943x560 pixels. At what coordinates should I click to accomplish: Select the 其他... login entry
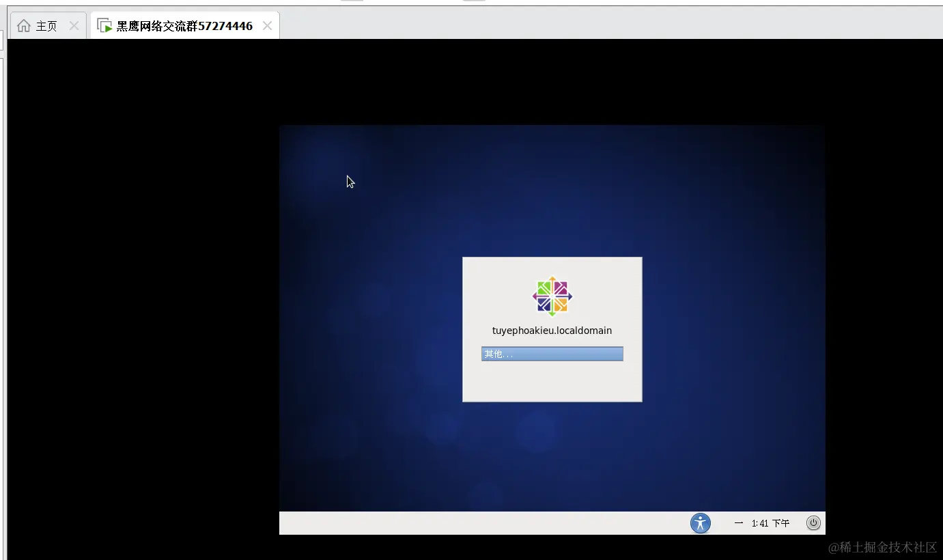pos(552,354)
